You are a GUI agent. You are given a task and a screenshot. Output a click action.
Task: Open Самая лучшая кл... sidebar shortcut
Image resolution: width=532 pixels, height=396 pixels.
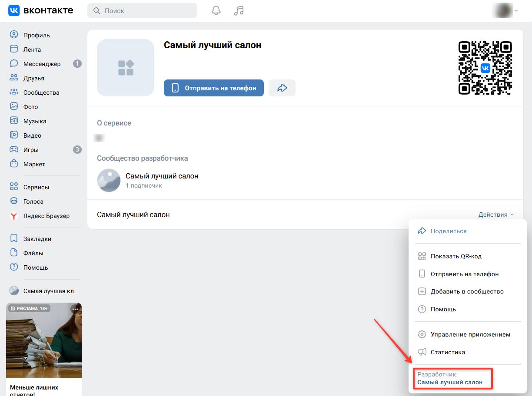click(x=43, y=291)
